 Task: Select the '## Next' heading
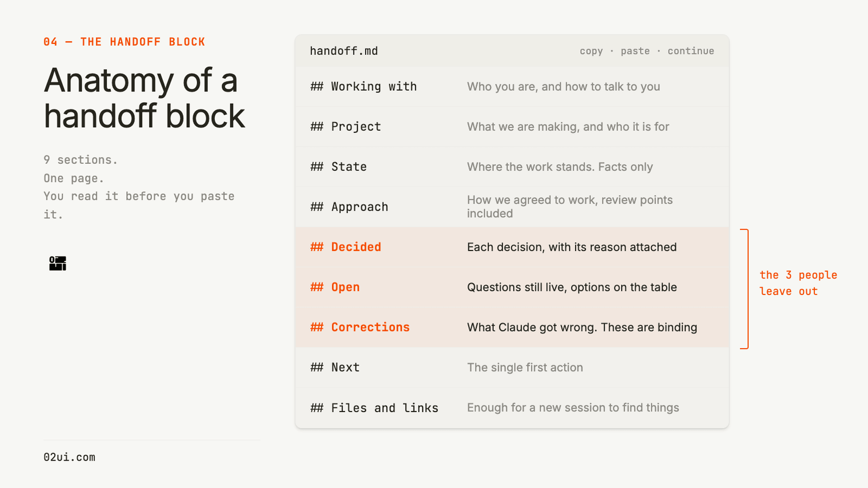coord(335,368)
